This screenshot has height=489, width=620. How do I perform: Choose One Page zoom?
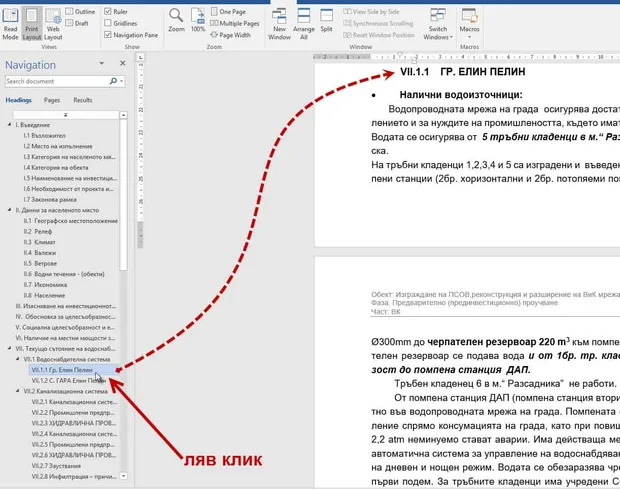point(228,12)
